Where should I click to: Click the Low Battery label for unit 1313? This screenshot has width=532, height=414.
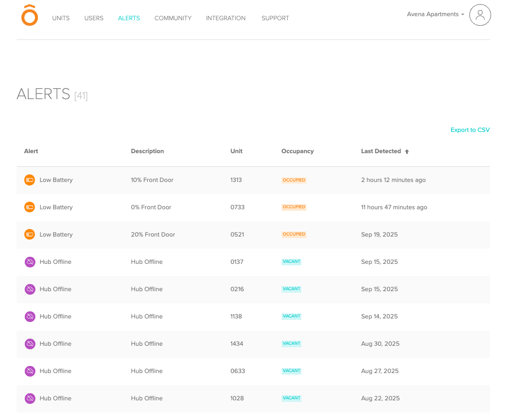[56, 180]
